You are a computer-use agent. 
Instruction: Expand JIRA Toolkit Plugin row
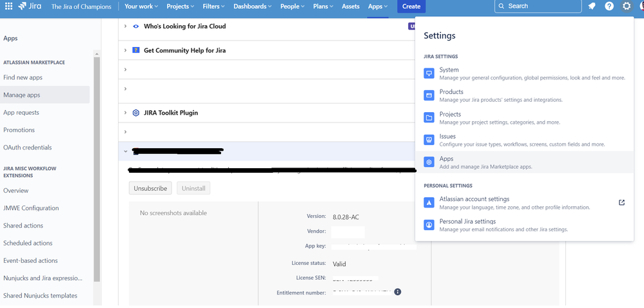tap(125, 113)
